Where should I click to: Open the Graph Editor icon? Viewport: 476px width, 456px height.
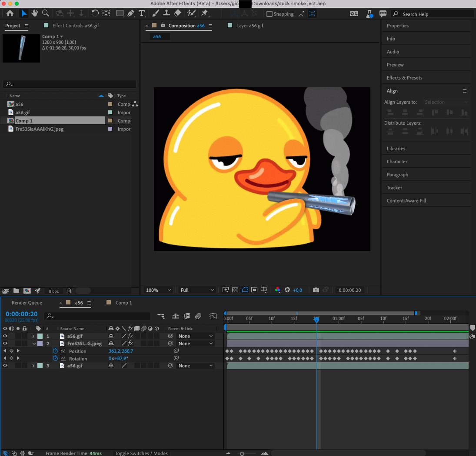coord(213,316)
